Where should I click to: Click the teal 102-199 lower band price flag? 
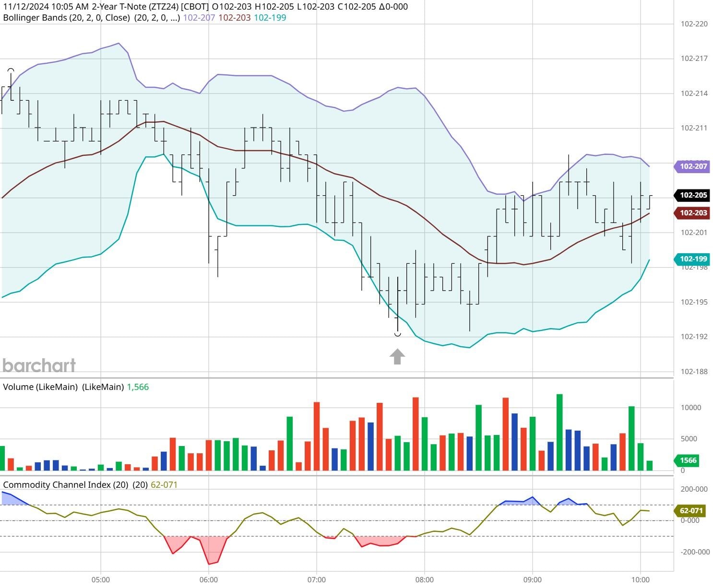click(692, 259)
